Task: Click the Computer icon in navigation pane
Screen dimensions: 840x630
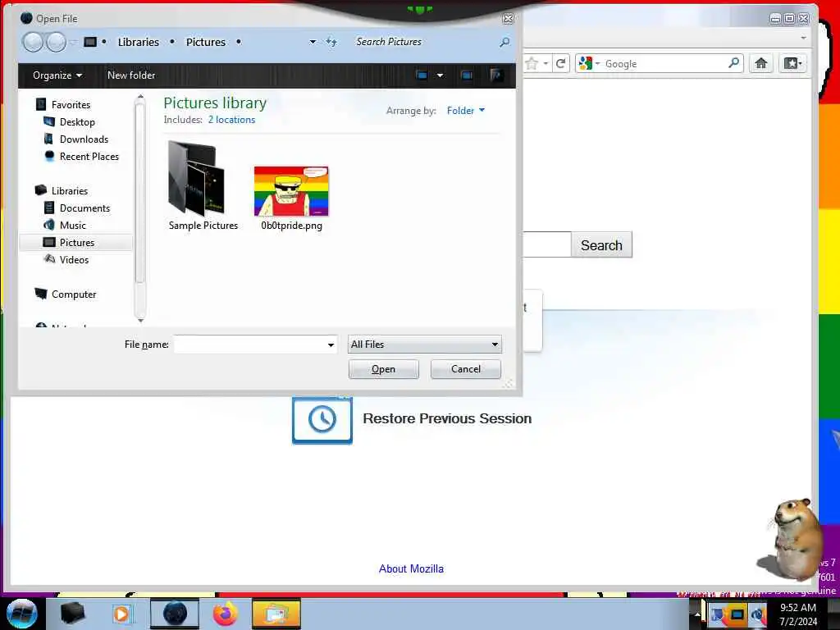Action: click(41, 294)
